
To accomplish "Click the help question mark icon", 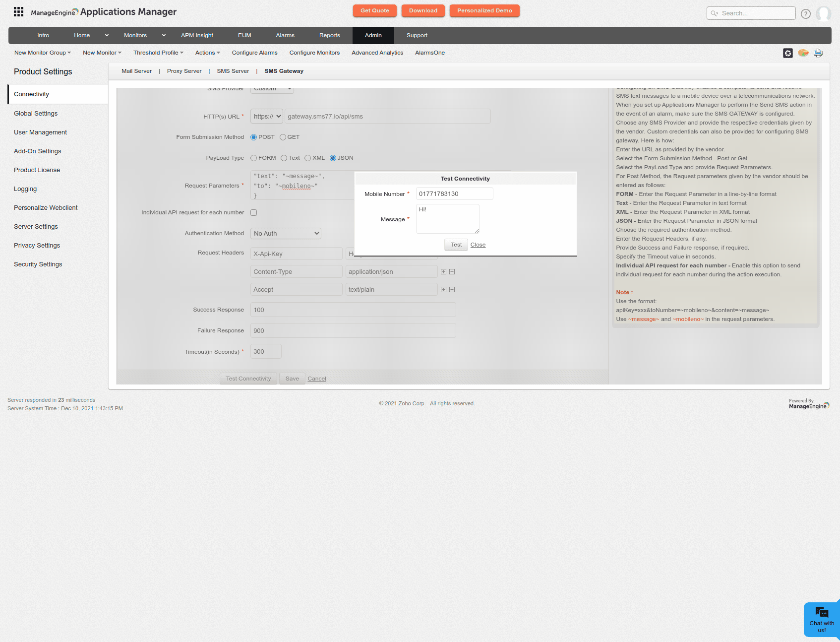I will point(806,14).
